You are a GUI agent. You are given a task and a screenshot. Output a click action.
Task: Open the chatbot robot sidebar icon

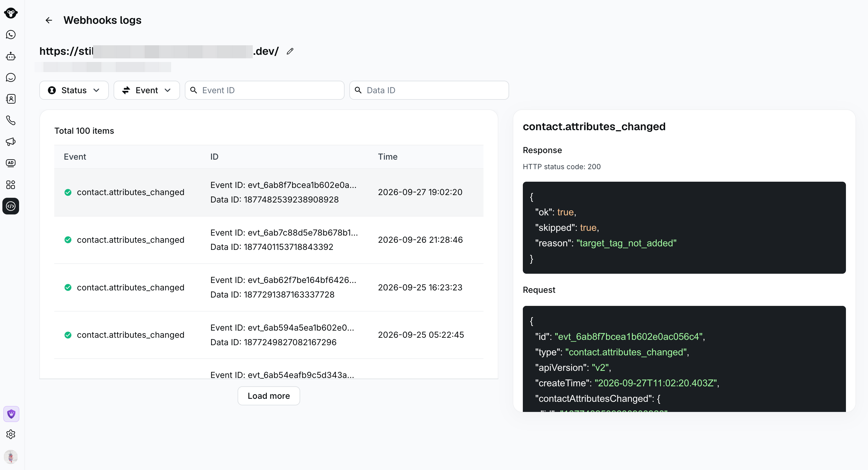click(11, 56)
